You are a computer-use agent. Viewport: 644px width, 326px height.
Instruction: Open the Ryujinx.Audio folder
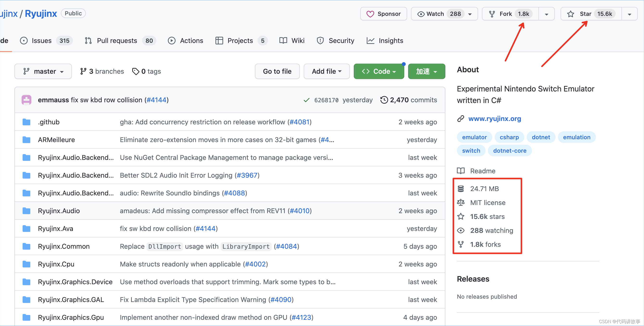[x=59, y=211]
